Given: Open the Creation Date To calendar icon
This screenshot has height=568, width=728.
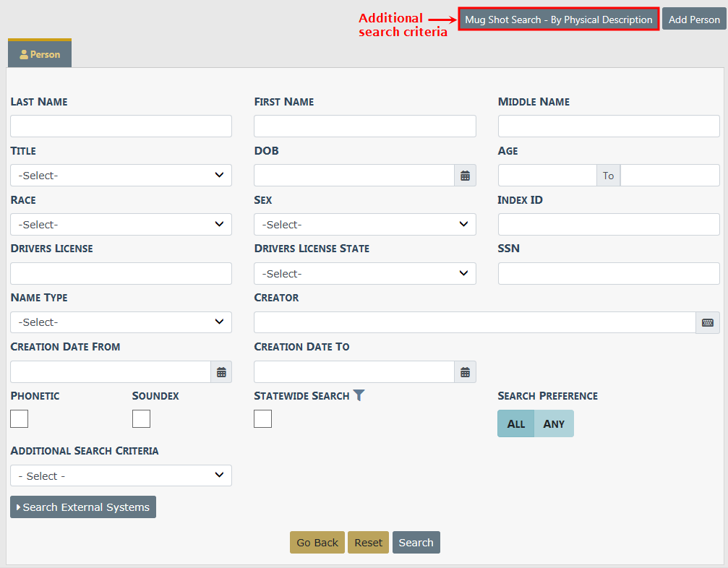Looking at the screenshot, I should click(465, 372).
